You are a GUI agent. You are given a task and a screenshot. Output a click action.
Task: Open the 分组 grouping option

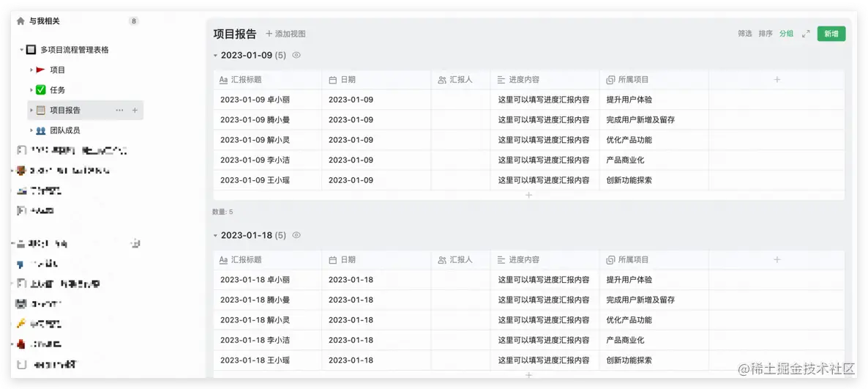click(x=786, y=34)
